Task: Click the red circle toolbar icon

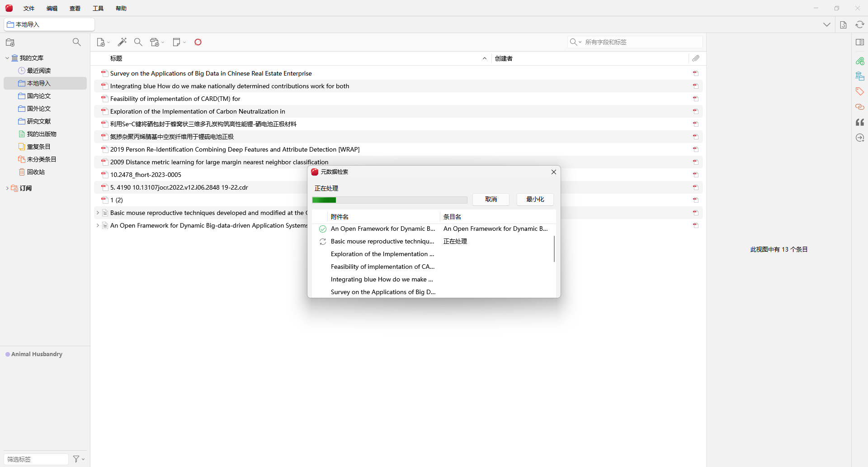Action: point(198,42)
